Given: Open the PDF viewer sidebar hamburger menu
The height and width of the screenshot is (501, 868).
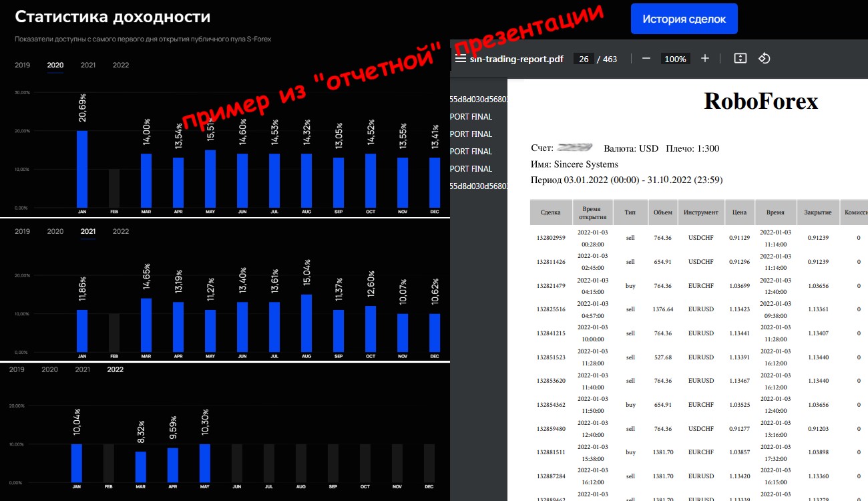Looking at the screenshot, I should (x=460, y=59).
